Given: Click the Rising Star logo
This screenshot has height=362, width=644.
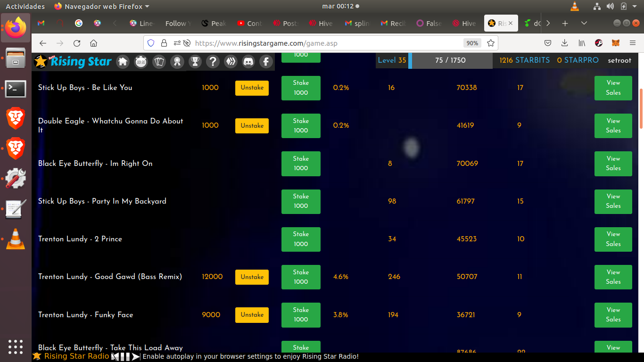Looking at the screenshot, I should point(73,61).
